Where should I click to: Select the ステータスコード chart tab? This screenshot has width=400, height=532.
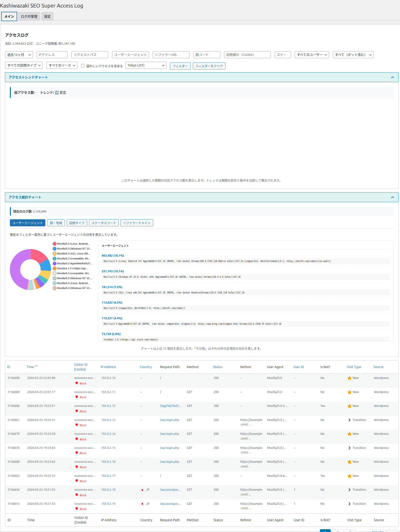(x=104, y=223)
